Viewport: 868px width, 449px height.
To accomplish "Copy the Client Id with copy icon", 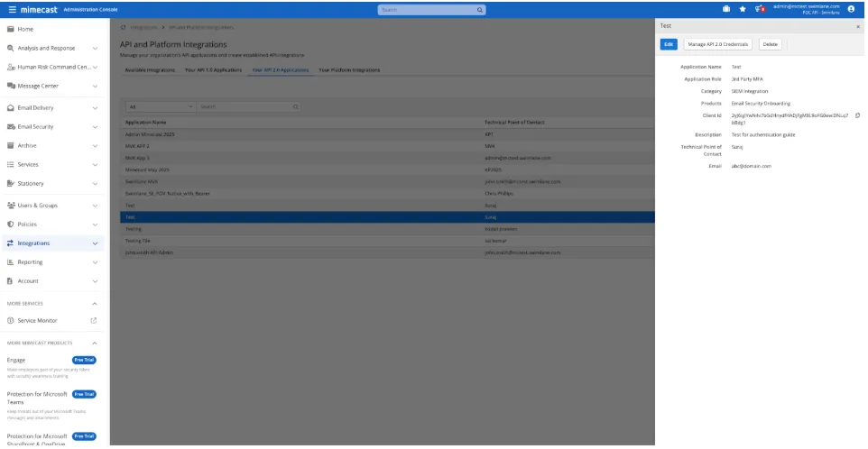I will point(857,115).
